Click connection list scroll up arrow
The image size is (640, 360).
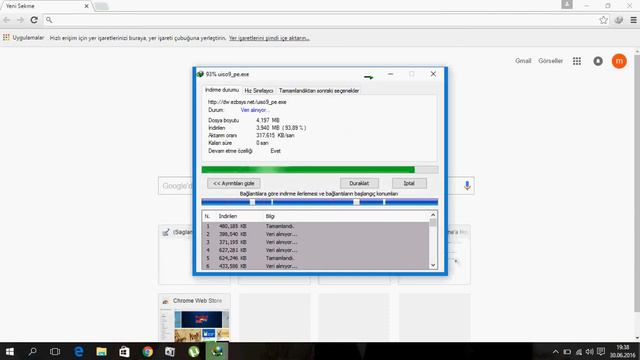(433, 215)
